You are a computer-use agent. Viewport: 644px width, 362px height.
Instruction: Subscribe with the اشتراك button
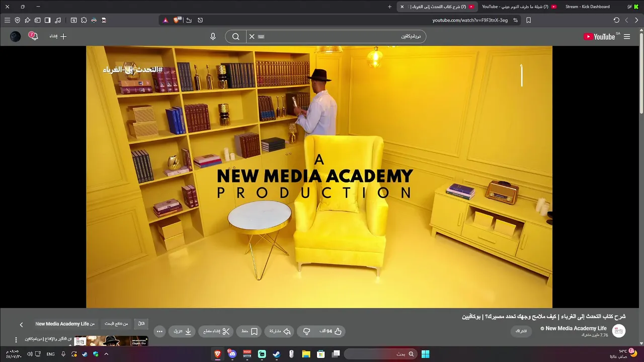521,331
